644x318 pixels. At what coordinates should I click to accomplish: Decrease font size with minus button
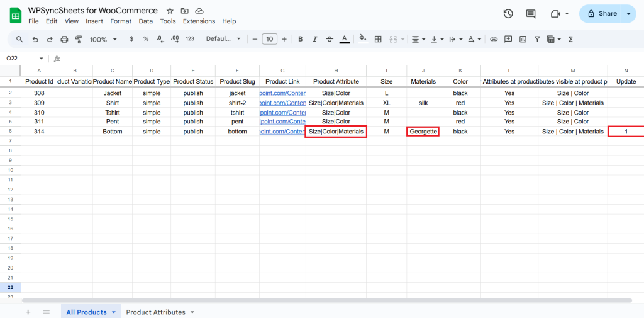(x=255, y=39)
